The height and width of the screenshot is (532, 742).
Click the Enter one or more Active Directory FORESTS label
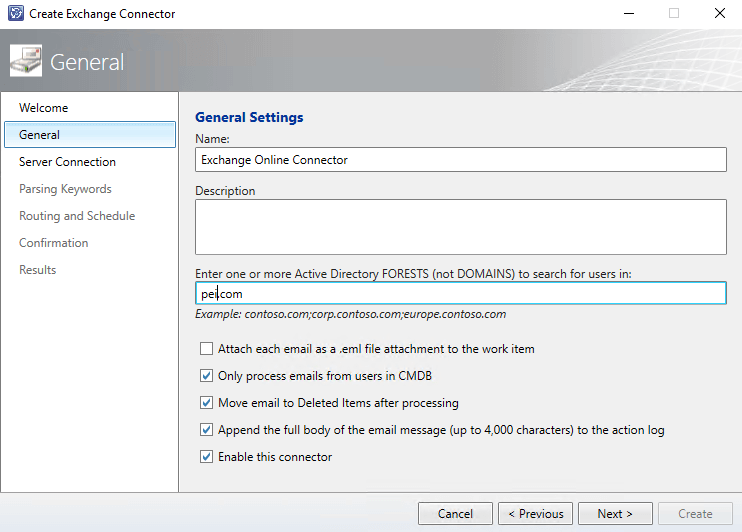coord(413,274)
